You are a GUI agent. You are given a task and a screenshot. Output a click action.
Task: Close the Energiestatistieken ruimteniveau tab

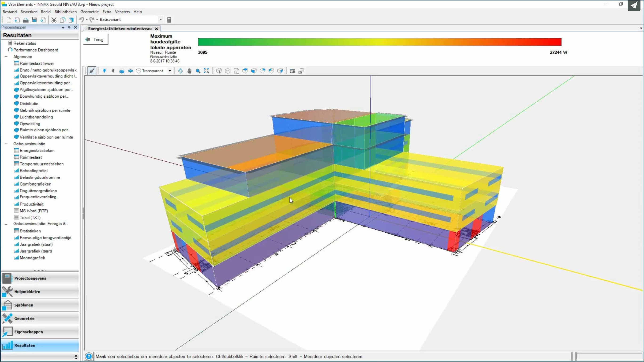coord(157,29)
